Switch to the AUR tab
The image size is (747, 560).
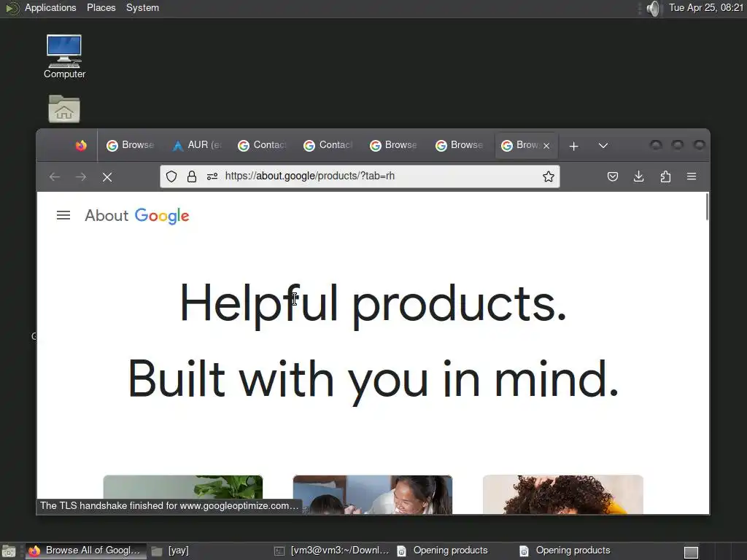point(197,145)
